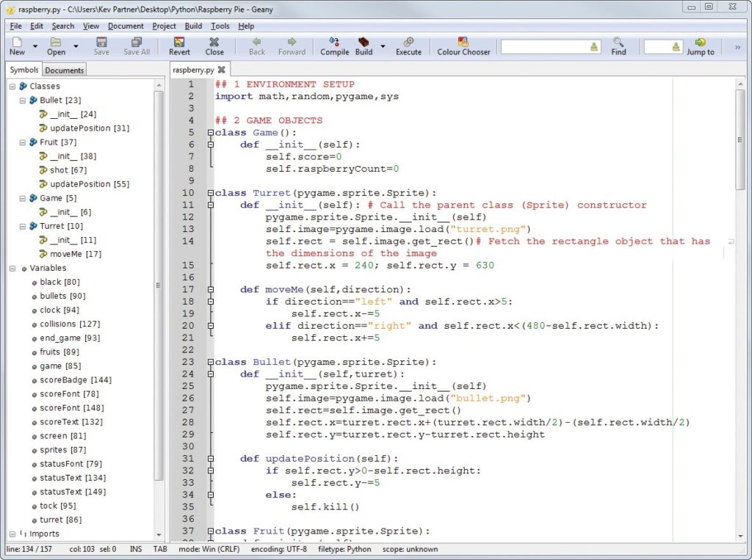Collapse the Classes tree node

[x=12, y=86]
